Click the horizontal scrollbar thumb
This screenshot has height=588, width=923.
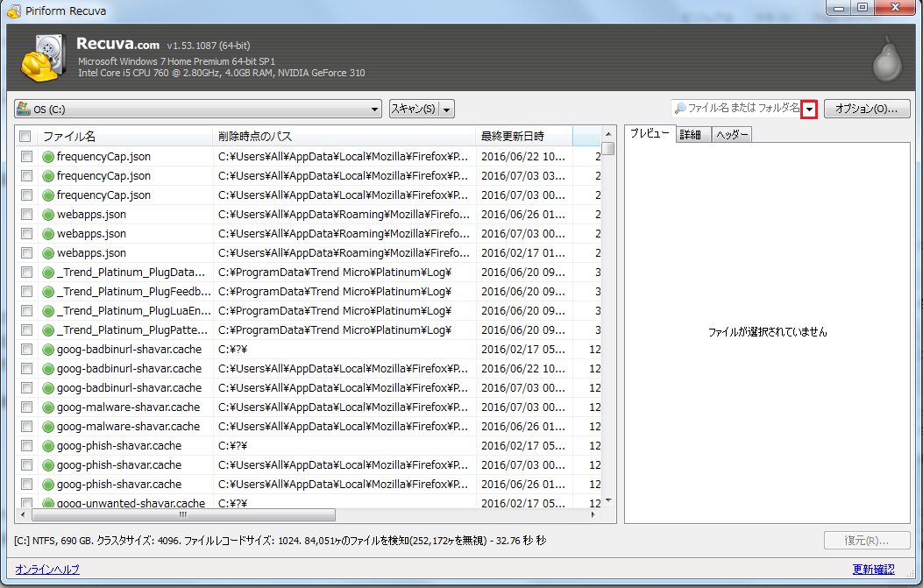[x=184, y=515]
